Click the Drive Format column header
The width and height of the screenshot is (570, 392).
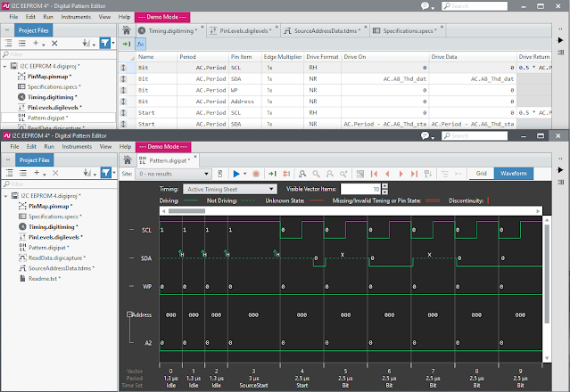click(x=322, y=57)
